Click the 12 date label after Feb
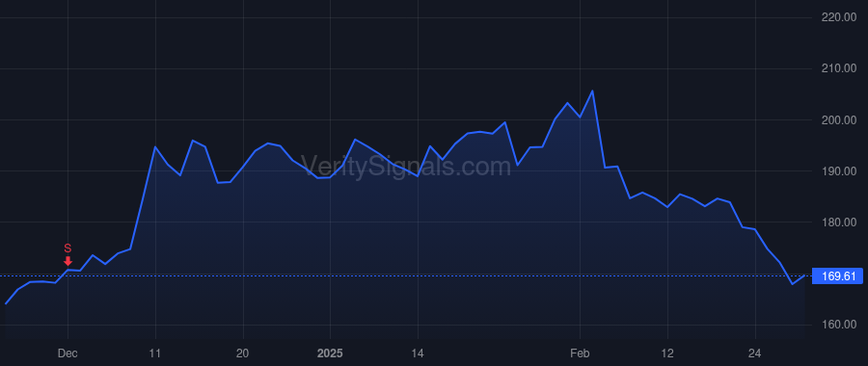The height and width of the screenshot is (366, 868). pyautogui.click(x=667, y=353)
